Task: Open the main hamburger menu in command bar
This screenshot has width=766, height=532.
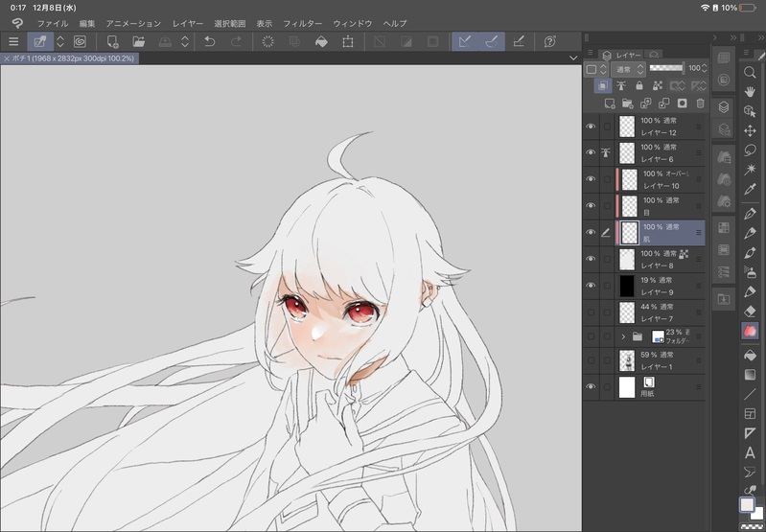Action: click(x=13, y=42)
